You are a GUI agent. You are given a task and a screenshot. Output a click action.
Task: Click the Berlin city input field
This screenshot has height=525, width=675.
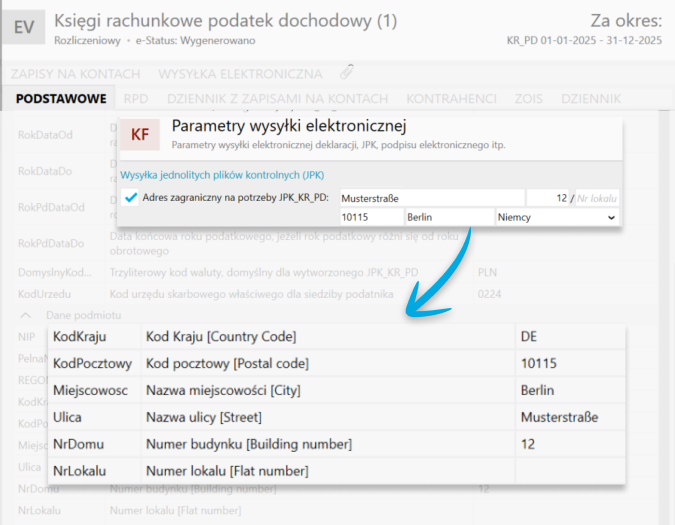point(448,217)
